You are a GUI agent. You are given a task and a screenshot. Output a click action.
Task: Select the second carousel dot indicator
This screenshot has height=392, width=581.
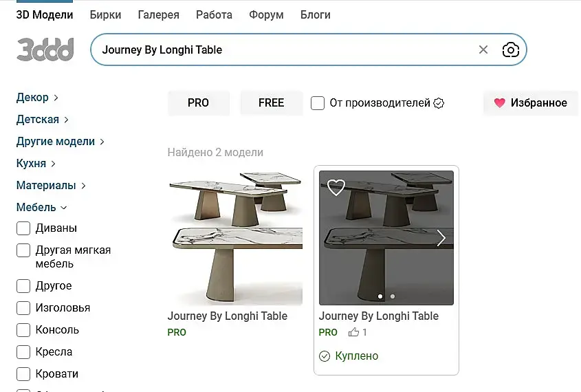coord(393,296)
